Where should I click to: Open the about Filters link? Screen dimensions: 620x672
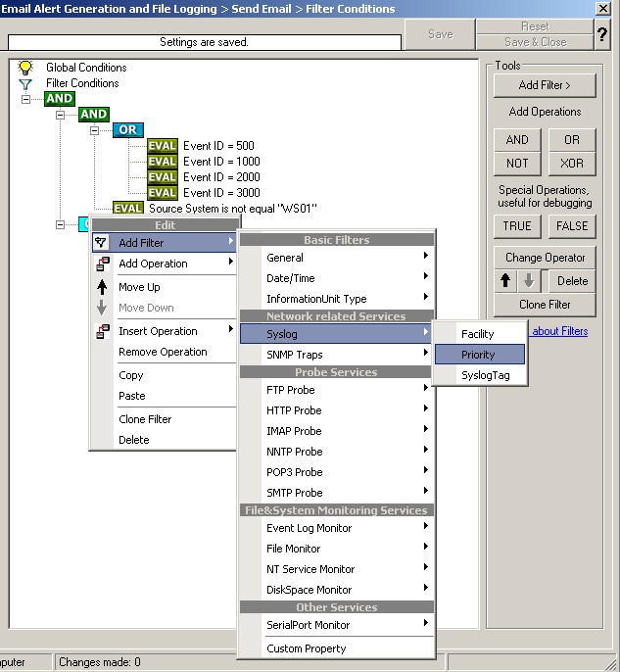[x=559, y=331]
